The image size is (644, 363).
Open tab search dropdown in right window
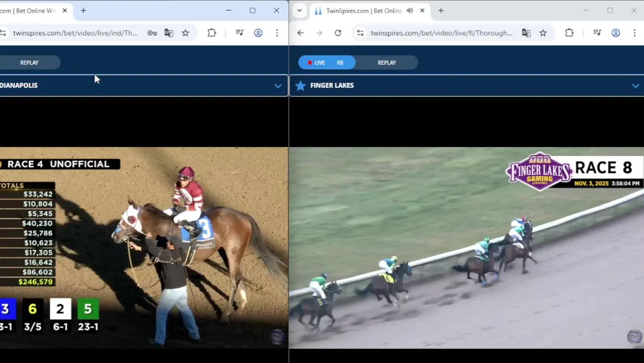(299, 11)
